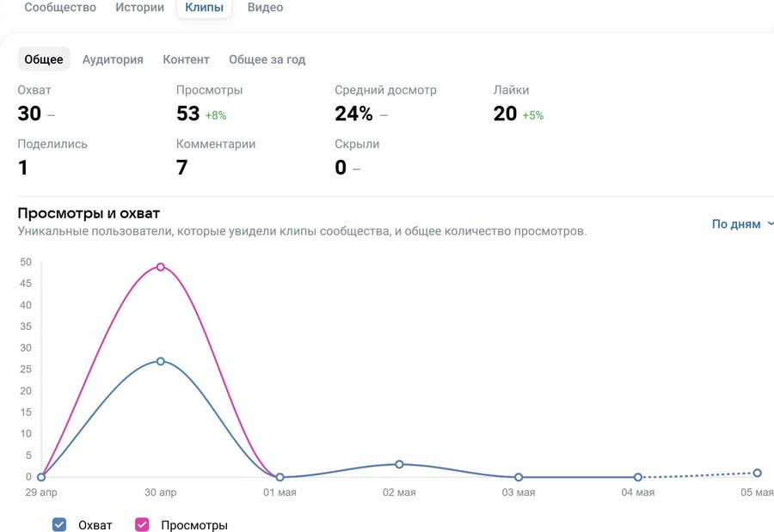Open the Контент sub-tab
The image size is (774, 532).
(x=186, y=59)
